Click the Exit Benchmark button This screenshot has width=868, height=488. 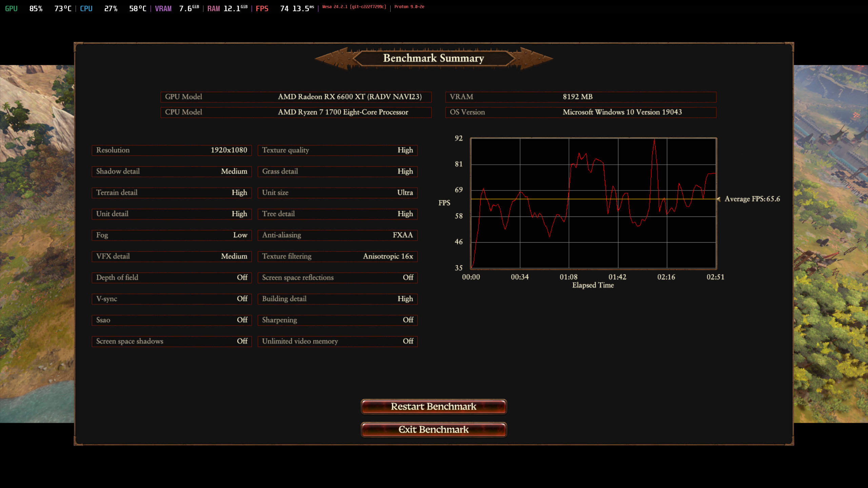434,429
